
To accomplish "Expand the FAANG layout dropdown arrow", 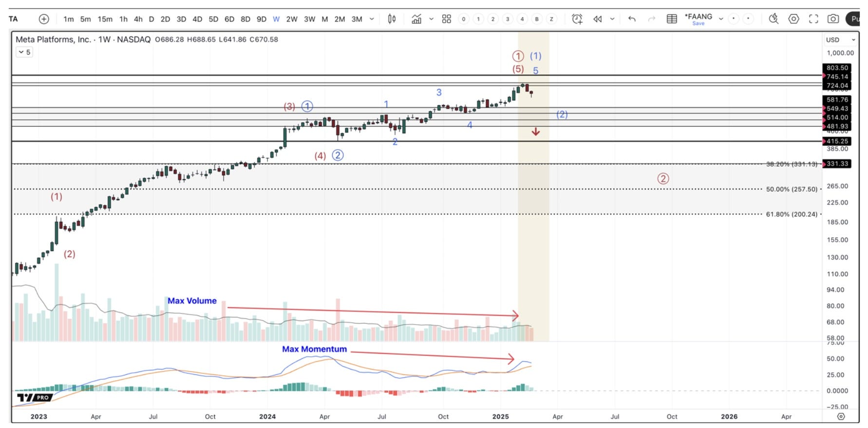I will (721, 19).
